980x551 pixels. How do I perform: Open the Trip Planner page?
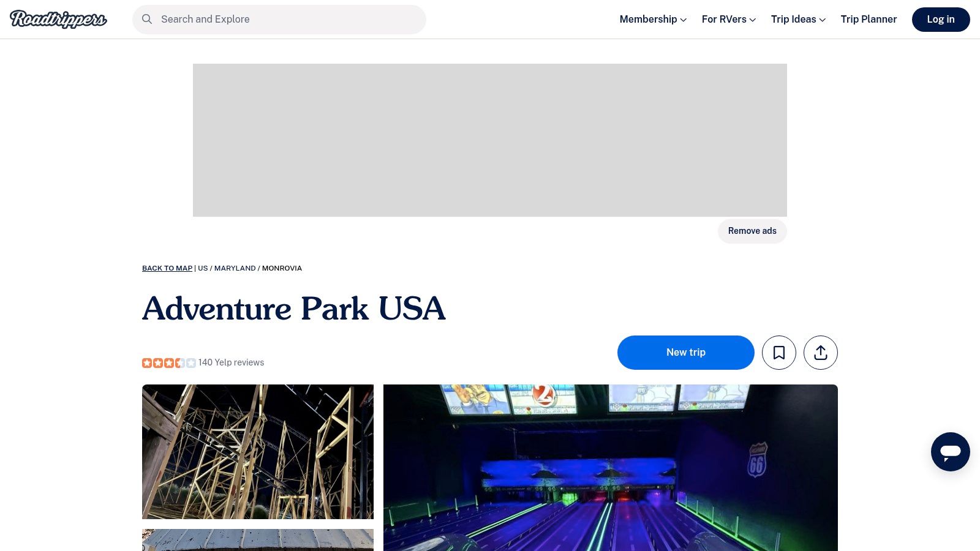point(869,19)
